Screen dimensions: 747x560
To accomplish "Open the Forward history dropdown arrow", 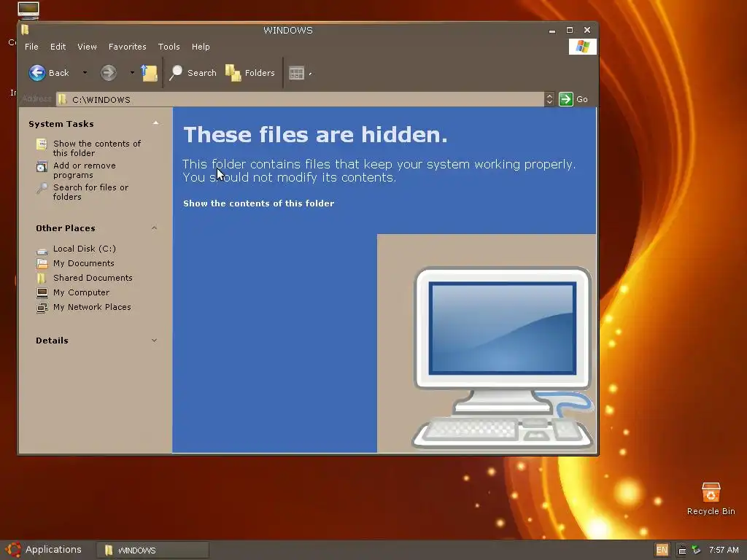I will click(132, 73).
